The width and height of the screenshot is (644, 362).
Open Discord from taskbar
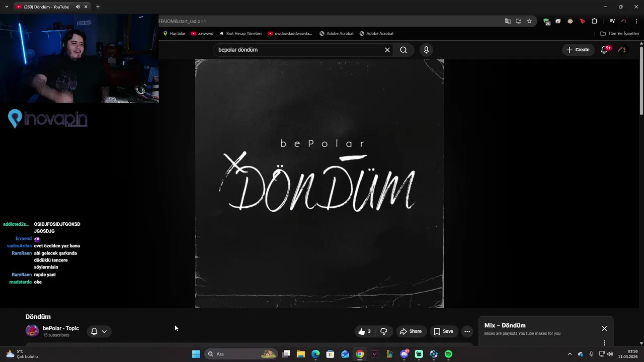click(404, 354)
